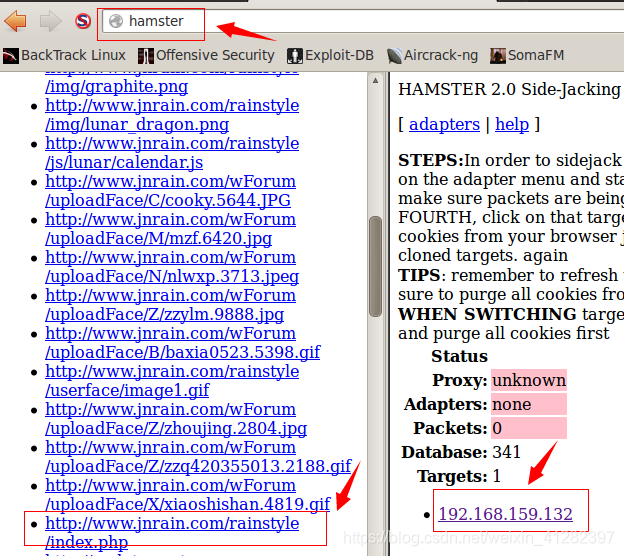Click the Proxy status value unknown
Viewport: 624px width, 556px height.
pos(529,380)
